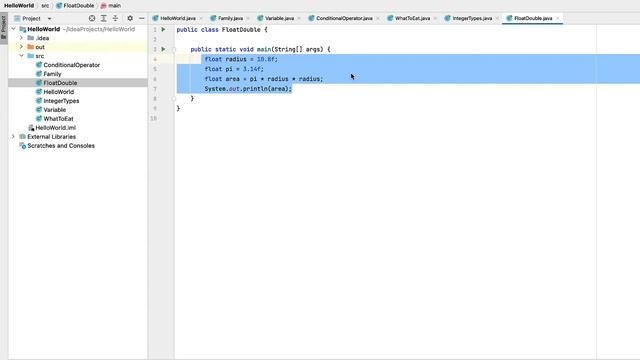Image resolution: width=640 pixels, height=360 pixels.
Task: Select FloatDouble class in project tree
Action: tap(60, 83)
